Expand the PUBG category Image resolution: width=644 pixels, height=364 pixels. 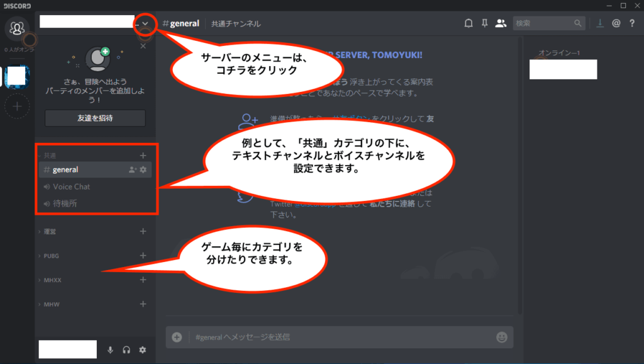52,256
